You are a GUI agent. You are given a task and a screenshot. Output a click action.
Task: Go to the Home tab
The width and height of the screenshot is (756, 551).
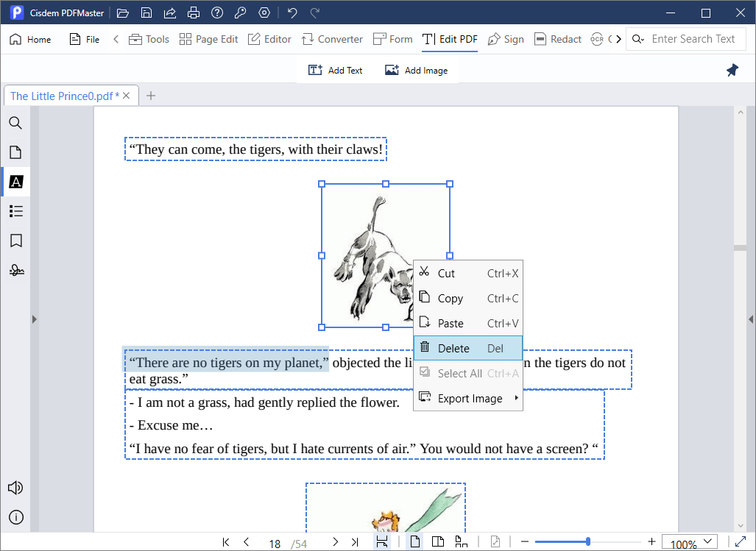coord(30,39)
